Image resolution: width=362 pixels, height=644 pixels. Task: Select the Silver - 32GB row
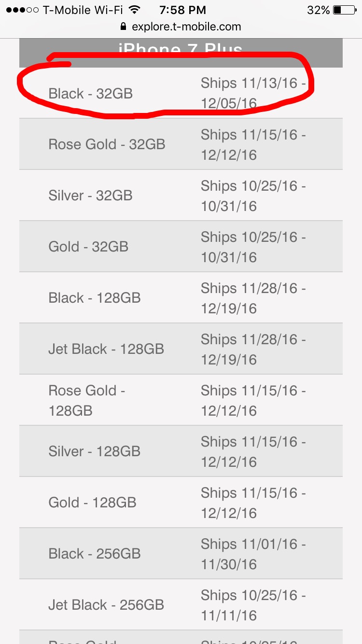pyautogui.click(x=181, y=196)
